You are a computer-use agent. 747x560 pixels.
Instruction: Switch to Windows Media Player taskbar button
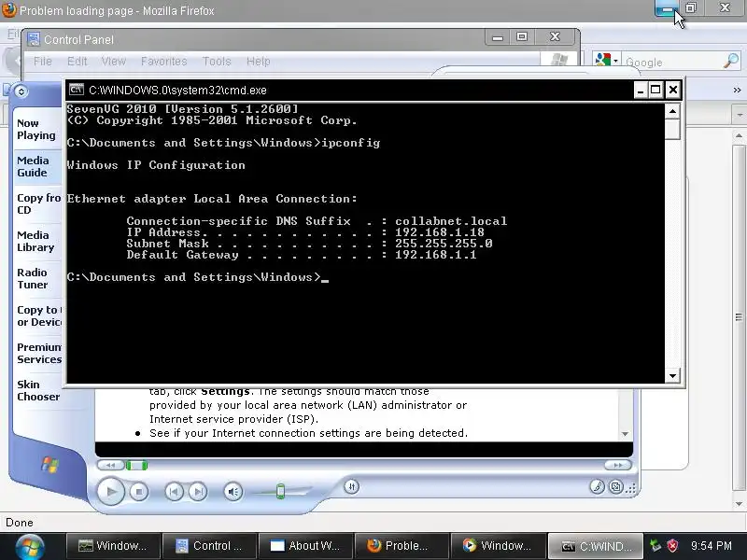499,546
